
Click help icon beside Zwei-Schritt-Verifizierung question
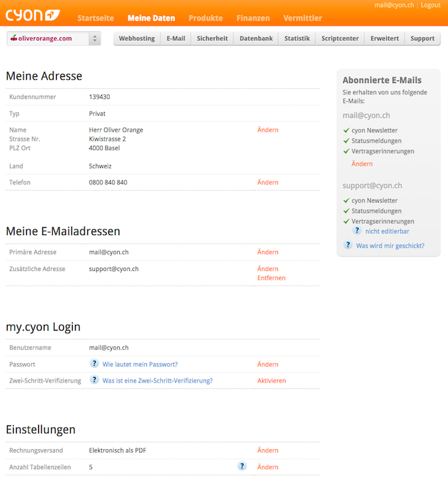coord(94,380)
